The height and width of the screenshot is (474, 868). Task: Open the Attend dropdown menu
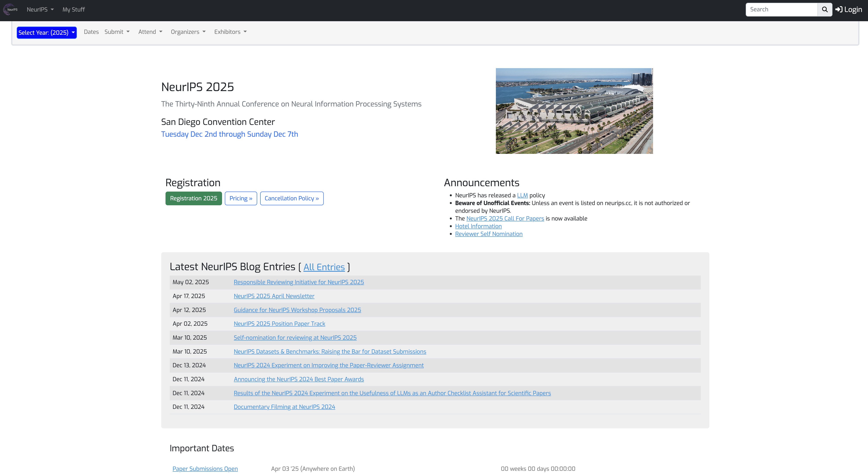coord(150,32)
